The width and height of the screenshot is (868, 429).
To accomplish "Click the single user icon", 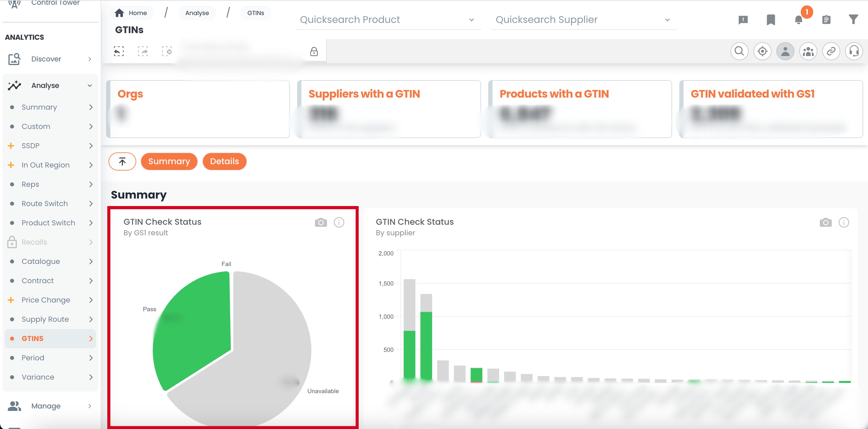I will click(785, 51).
